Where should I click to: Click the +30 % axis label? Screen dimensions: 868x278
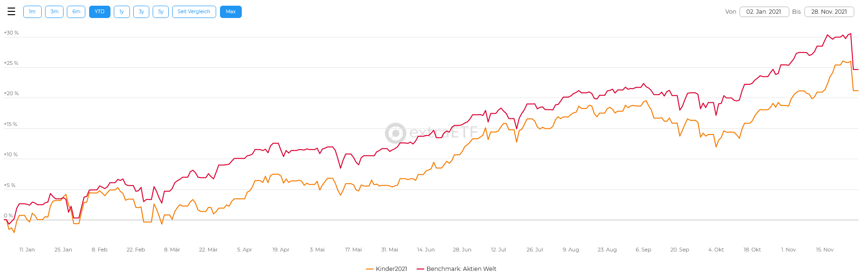11,33
